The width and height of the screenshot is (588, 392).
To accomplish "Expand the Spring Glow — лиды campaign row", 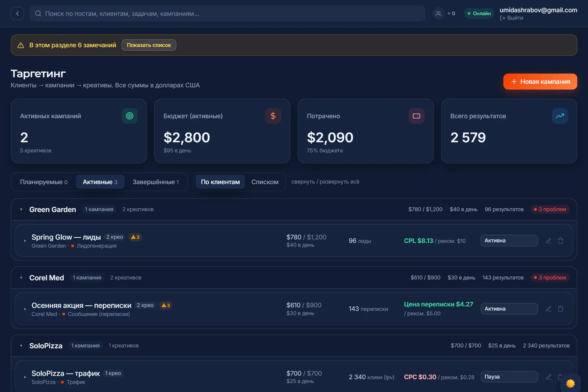I will [25, 241].
